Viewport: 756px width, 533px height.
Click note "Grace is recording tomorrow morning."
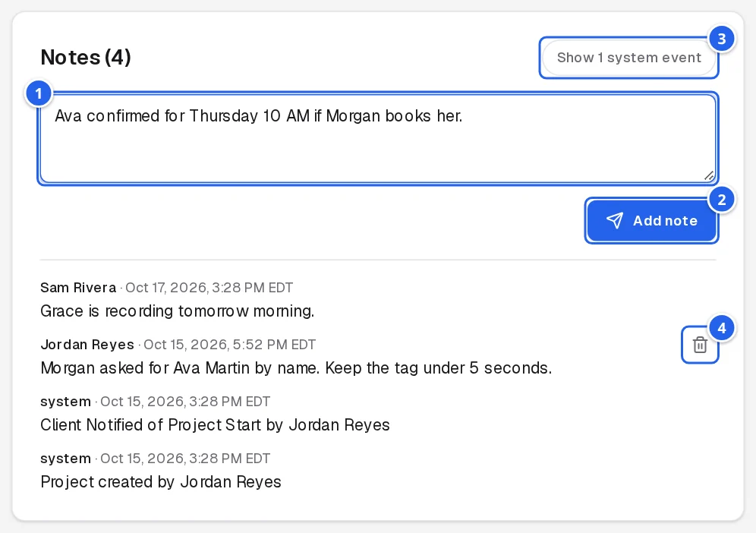click(x=178, y=311)
